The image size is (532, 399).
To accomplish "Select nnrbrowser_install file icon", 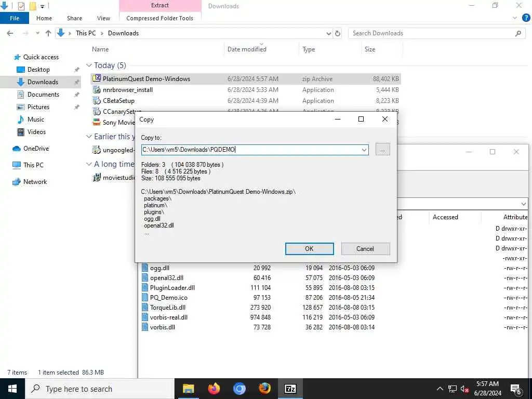I will (x=97, y=89).
